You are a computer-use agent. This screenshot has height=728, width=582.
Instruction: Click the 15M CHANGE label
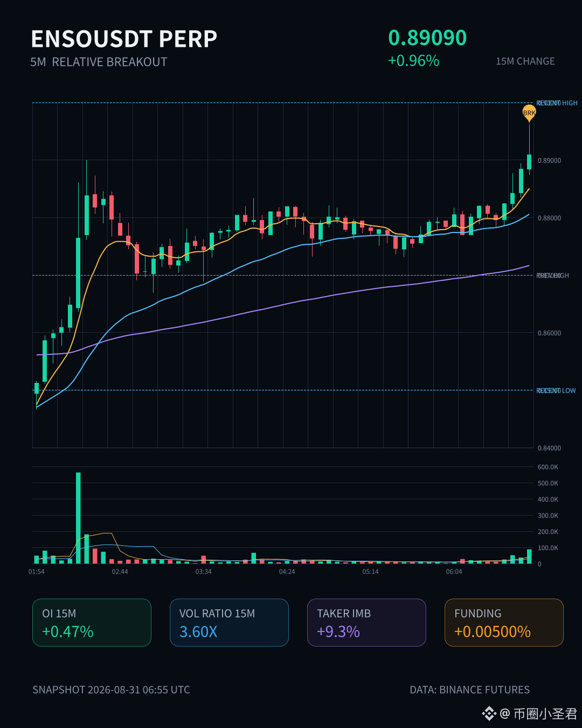[x=525, y=61]
